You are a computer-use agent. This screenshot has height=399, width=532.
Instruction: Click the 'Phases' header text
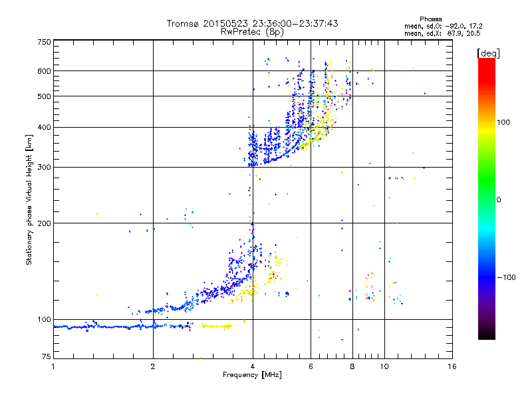pos(430,19)
